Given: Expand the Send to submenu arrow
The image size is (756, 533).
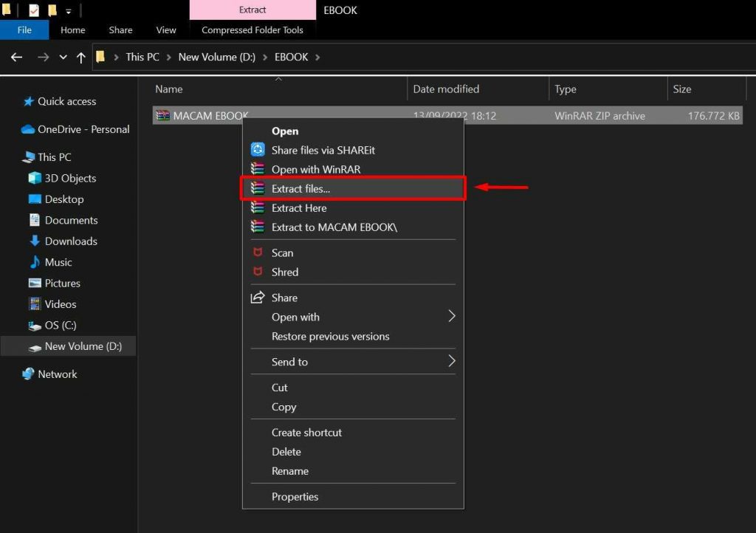Looking at the screenshot, I should pyautogui.click(x=452, y=362).
